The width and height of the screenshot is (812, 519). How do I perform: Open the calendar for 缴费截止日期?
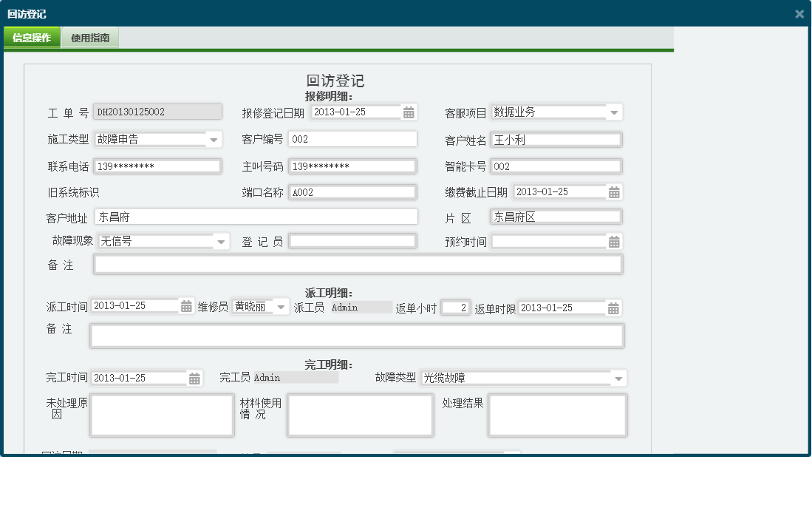pos(613,191)
